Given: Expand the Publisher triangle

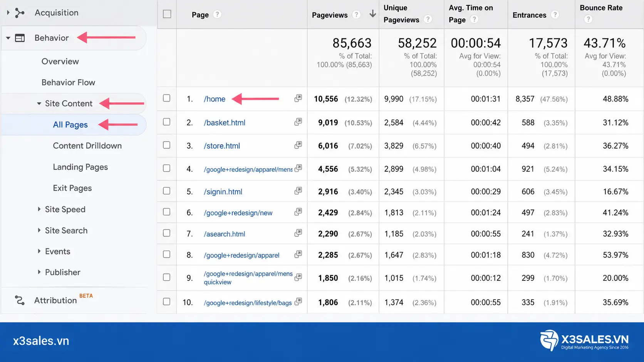Looking at the screenshot, I should click(x=39, y=272).
